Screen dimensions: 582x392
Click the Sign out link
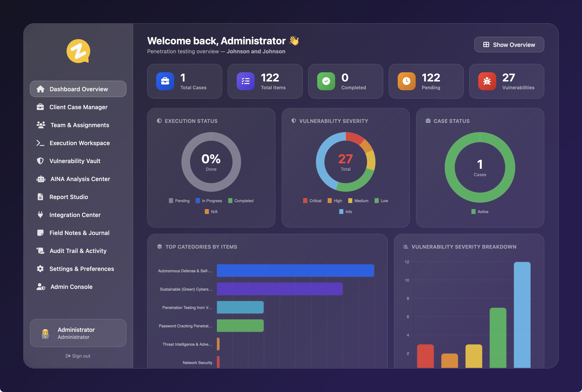coord(78,356)
